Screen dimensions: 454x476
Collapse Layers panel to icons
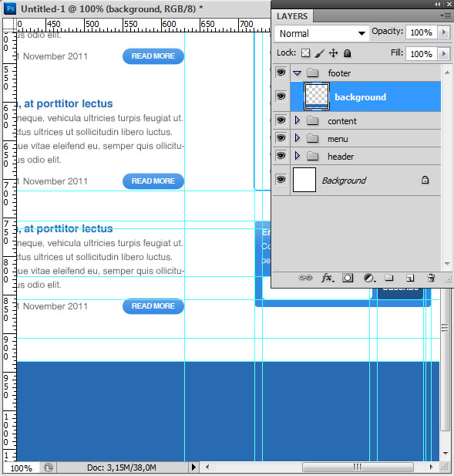pos(437,5)
